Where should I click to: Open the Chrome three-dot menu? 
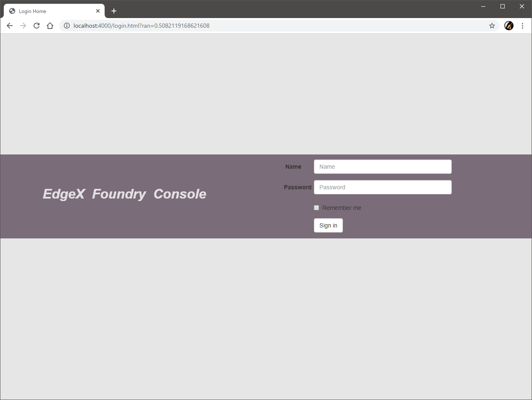tap(522, 26)
